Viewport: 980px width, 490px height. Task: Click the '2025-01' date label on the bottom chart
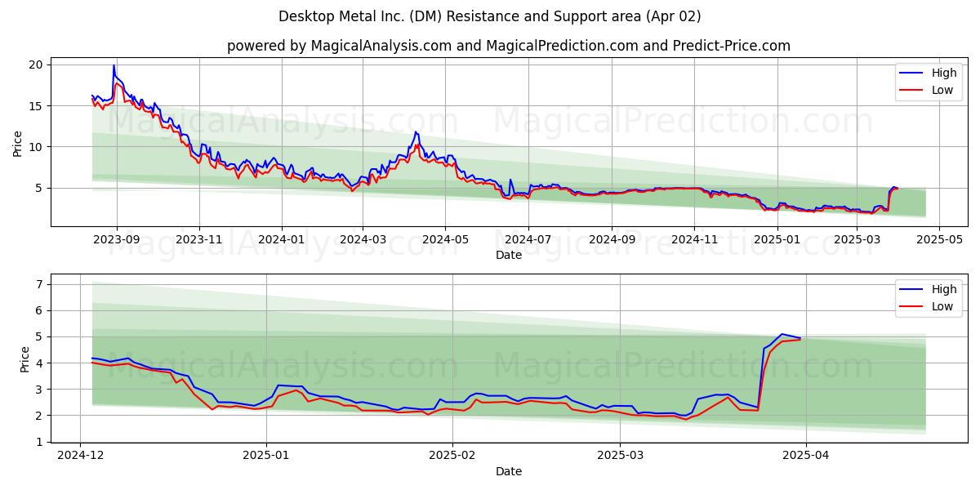[x=266, y=457]
